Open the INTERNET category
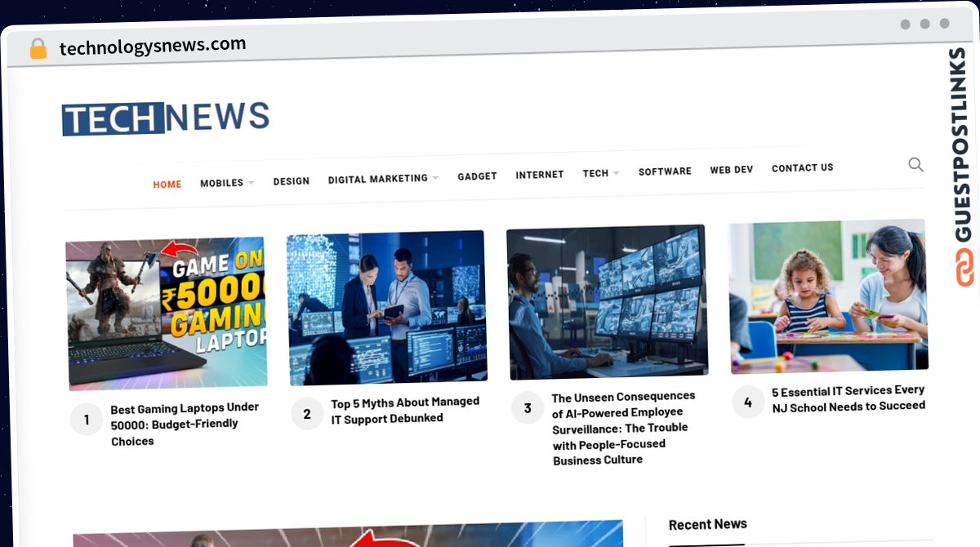This screenshot has width=980, height=547. [x=540, y=175]
